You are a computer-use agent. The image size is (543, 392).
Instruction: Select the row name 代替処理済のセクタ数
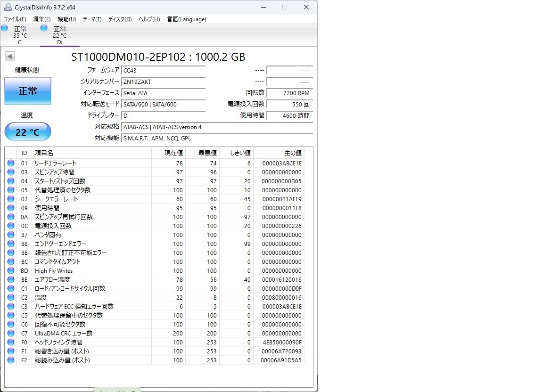[63, 190]
